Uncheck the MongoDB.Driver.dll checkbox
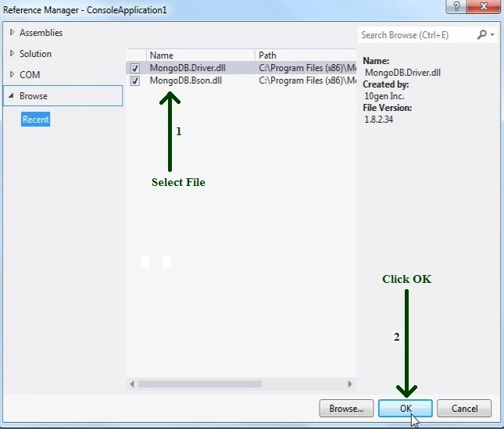 [135, 68]
